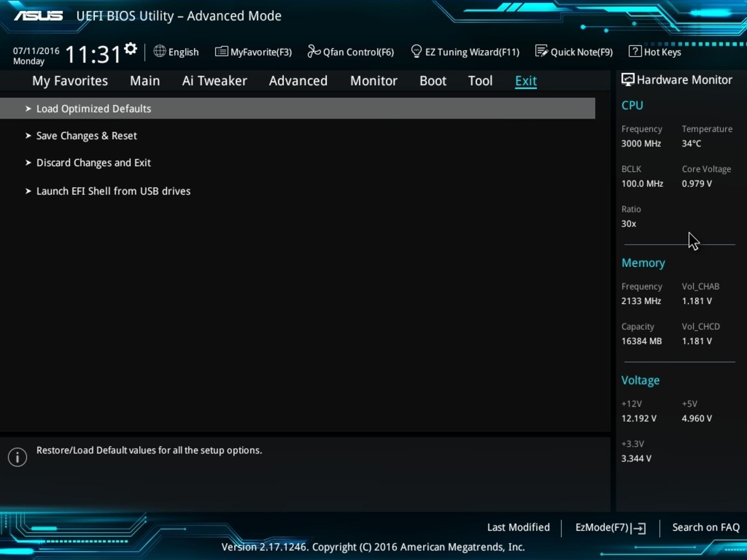Show Hot Keys list label
This screenshot has height=560, width=747.
point(662,52)
